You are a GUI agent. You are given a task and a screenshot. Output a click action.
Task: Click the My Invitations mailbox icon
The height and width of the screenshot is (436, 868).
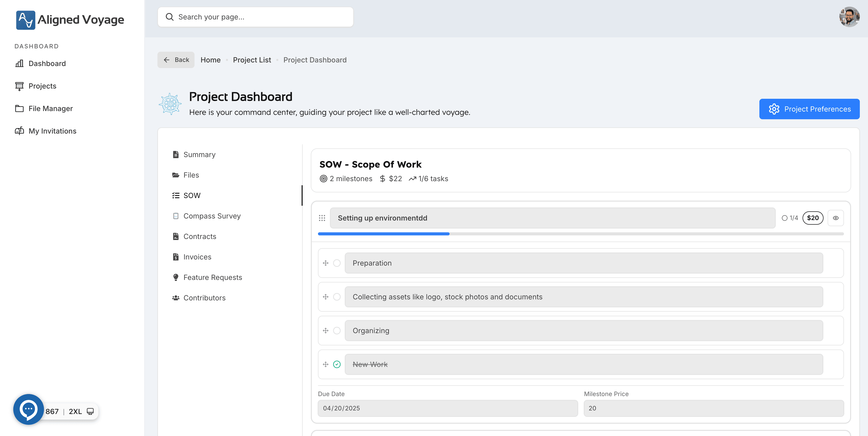[19, 131]
